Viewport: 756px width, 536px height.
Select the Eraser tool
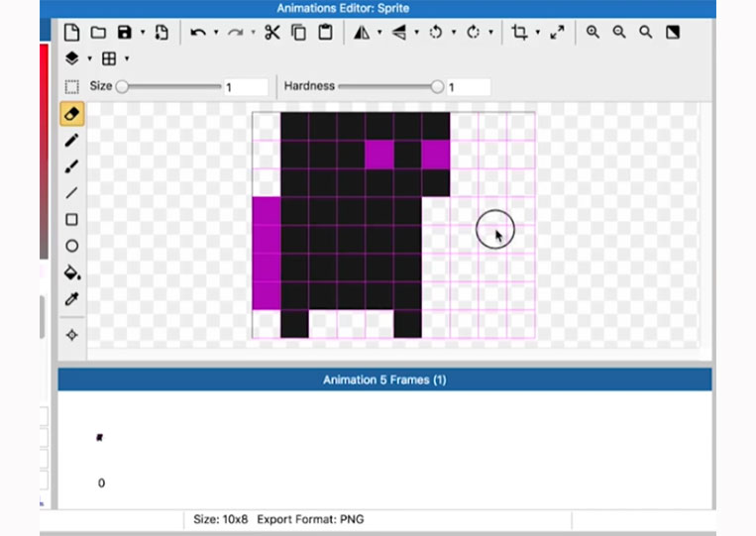pos(72,114)
